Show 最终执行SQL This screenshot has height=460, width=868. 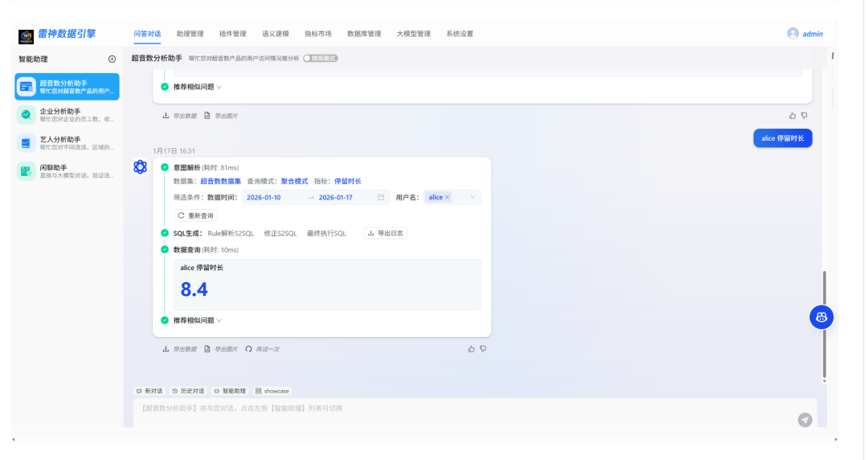tap(326, 233)
